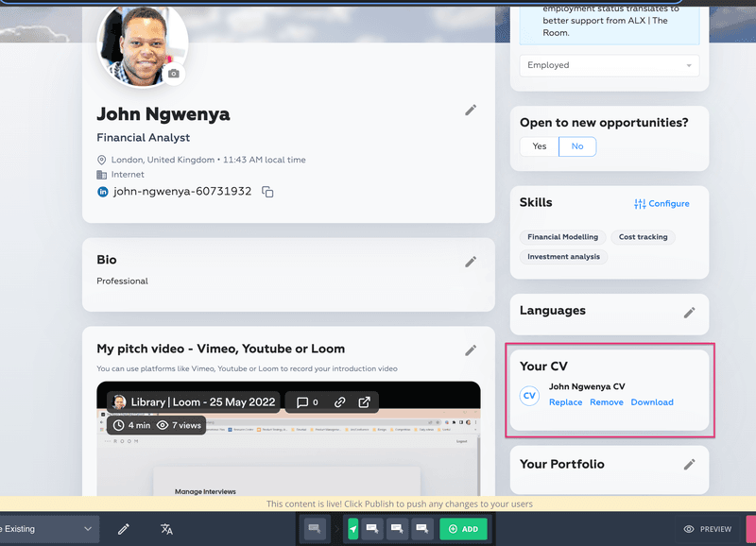This screenshot has height=546, width=756.
Task: Edit the Bio section
Action: [x=471, y=262]
